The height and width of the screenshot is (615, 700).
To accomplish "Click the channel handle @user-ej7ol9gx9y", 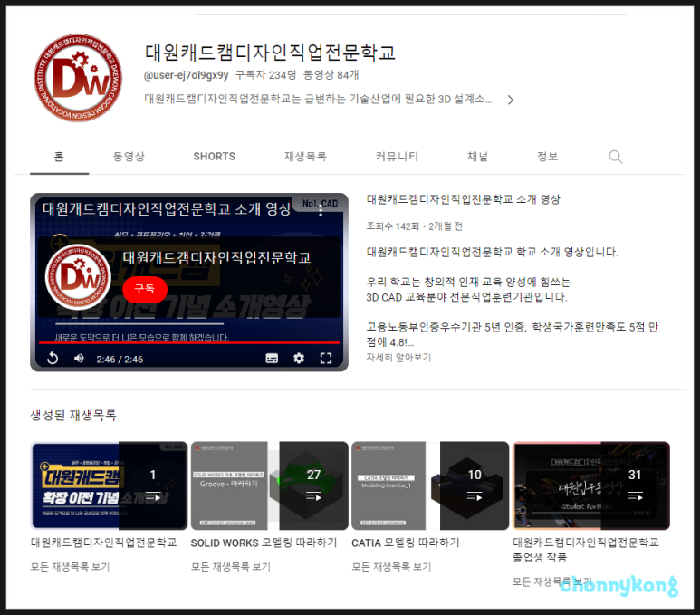I will pos(187,75).
